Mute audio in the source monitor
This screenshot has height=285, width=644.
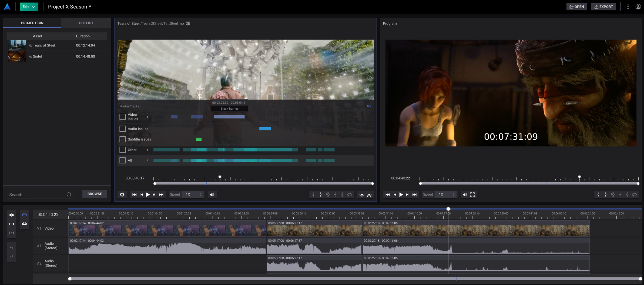(x=212, y=195)
